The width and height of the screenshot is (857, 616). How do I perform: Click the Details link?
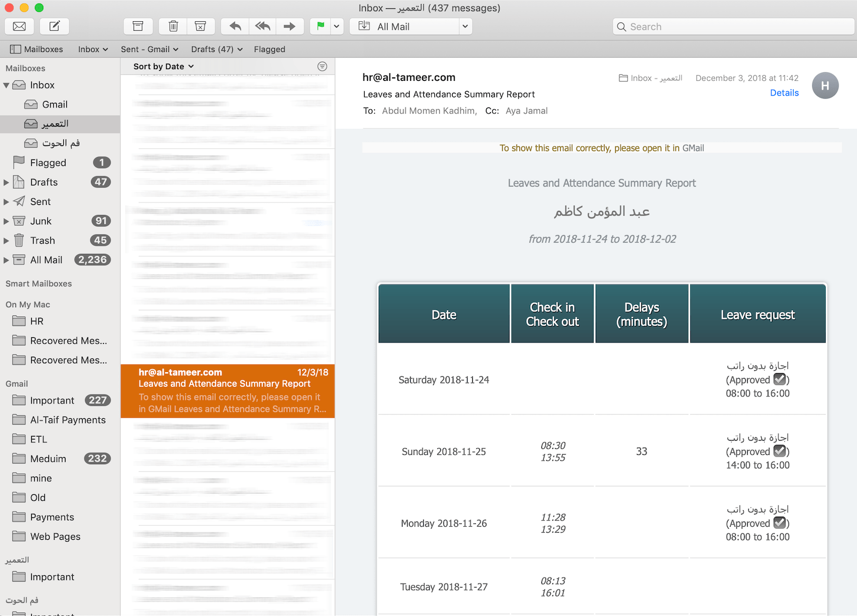pyautogui.click(x=784, y=93)
